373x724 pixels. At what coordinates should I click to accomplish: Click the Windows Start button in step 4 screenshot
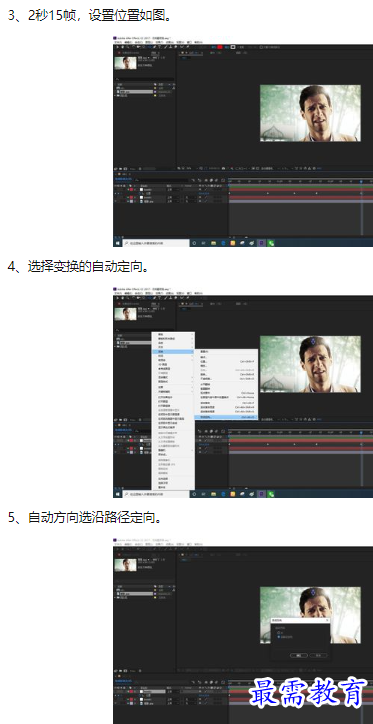117,494
